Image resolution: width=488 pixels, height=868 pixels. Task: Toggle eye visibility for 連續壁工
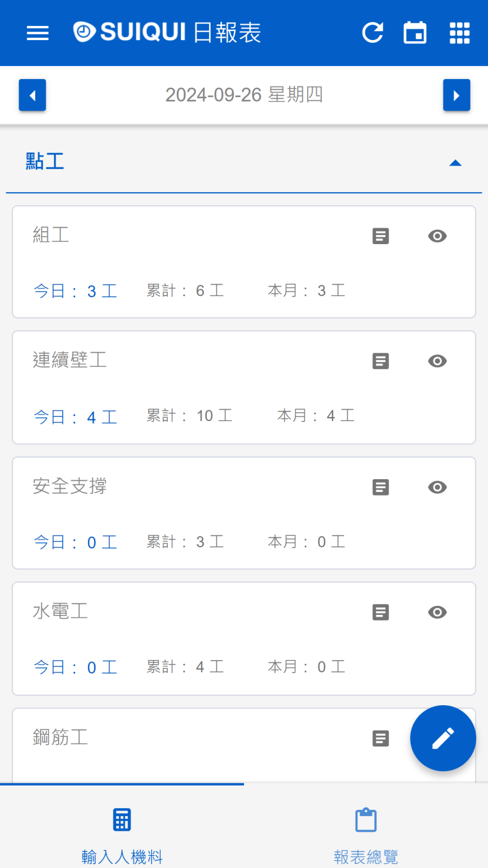(437, 361)
